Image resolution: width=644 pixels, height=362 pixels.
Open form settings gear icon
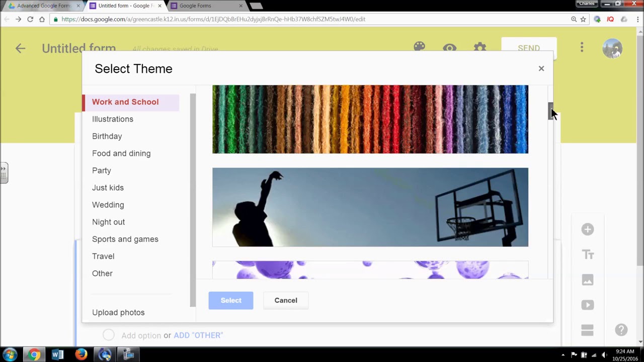(480, 48)
